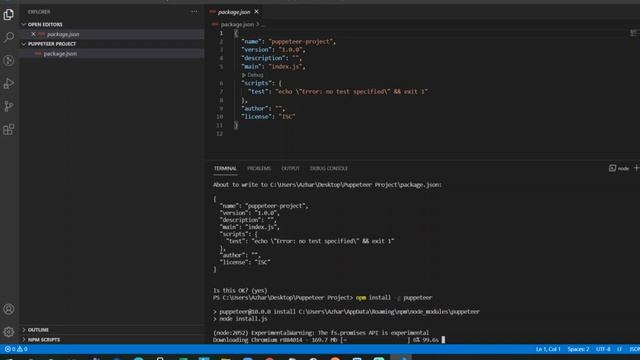
Task: Click the circular activity bar icon below Search
Action: [x=9, y=60]
